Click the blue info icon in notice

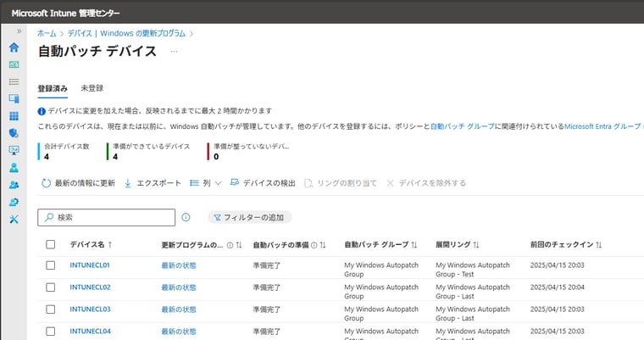42,111
